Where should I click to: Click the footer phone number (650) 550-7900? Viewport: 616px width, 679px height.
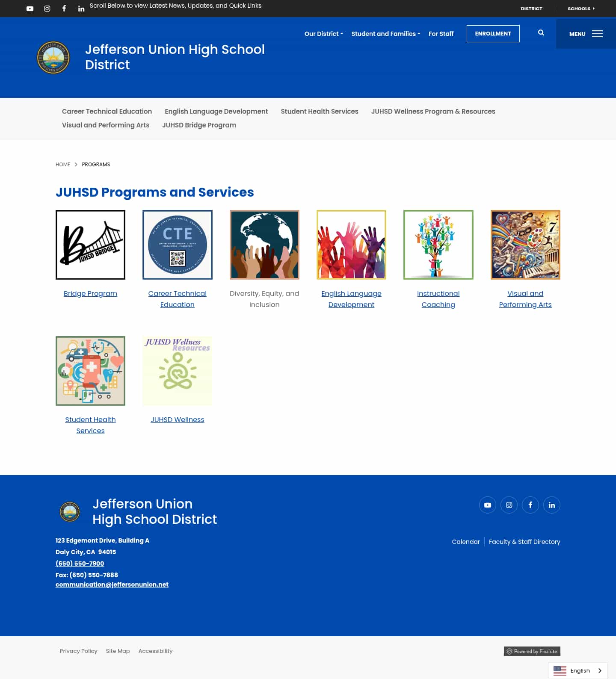point(80,564)
